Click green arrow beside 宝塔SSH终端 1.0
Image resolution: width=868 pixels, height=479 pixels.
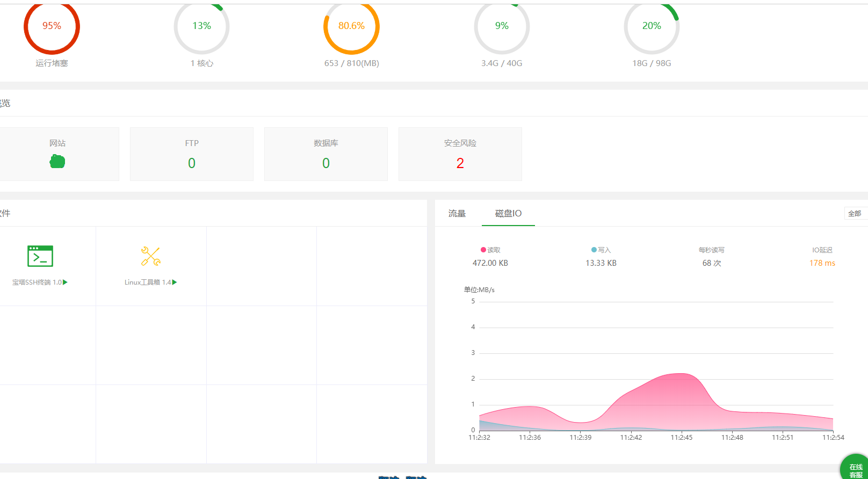pyautogui.click(x=66, y=282)
